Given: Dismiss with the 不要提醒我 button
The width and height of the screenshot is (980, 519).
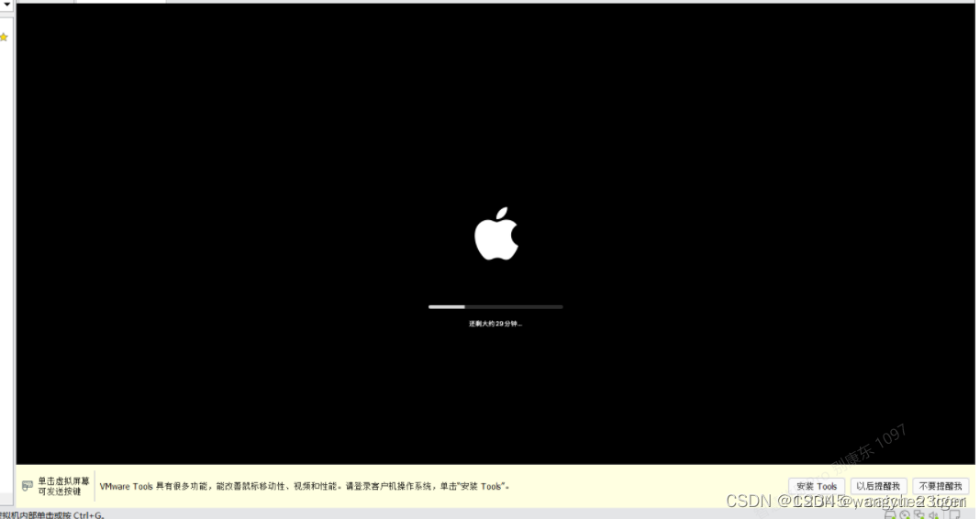Looking at the screenshot, I should pyautogui.click(x=940, y=486).
